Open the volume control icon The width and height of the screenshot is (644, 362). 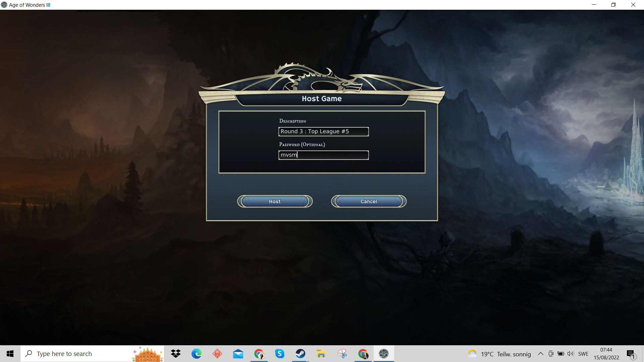point(571,354)
